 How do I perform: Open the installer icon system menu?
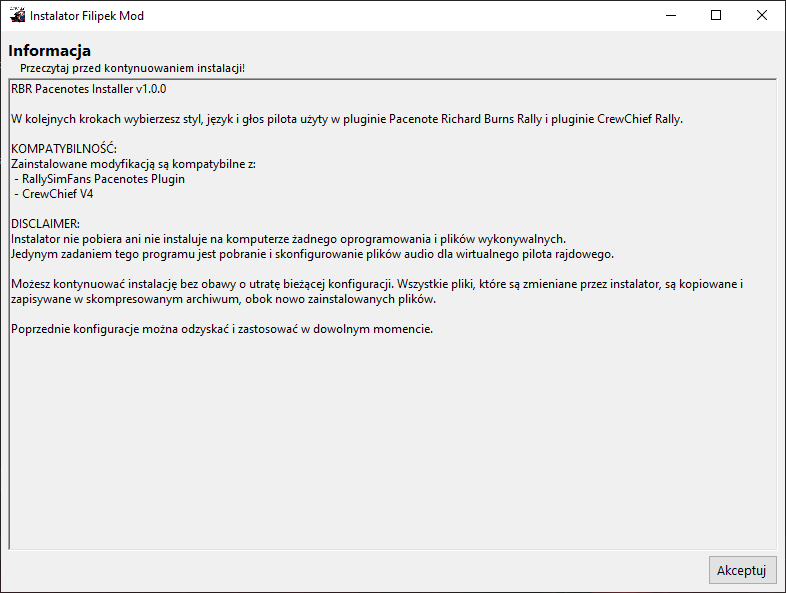[17, 16]
